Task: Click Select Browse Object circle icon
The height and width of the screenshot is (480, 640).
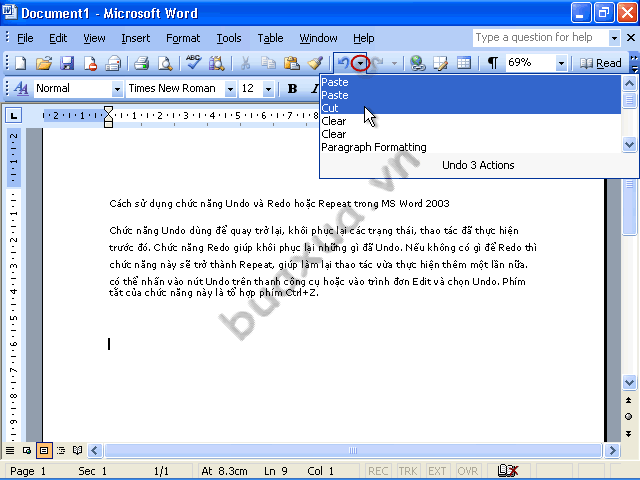Action: 629,416
